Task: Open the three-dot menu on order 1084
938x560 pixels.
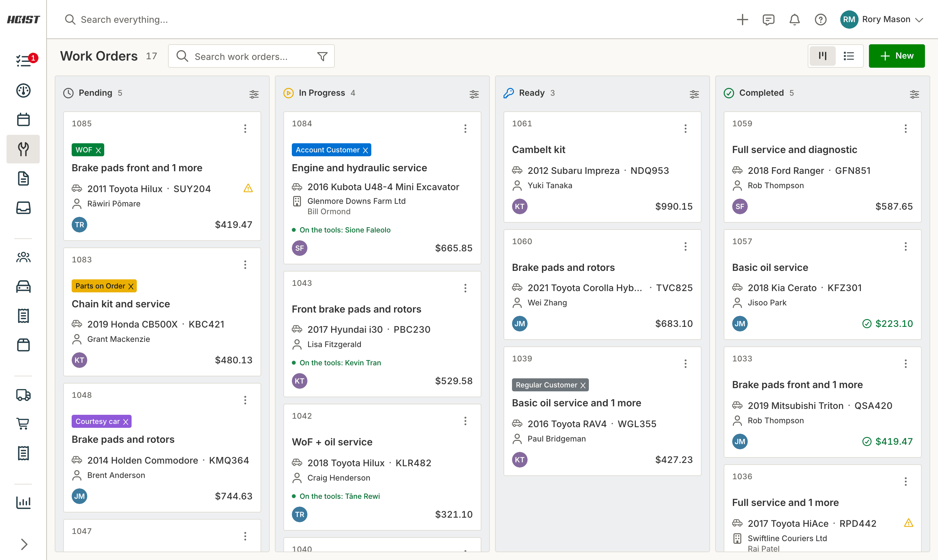Action: (x=465, y=129)
